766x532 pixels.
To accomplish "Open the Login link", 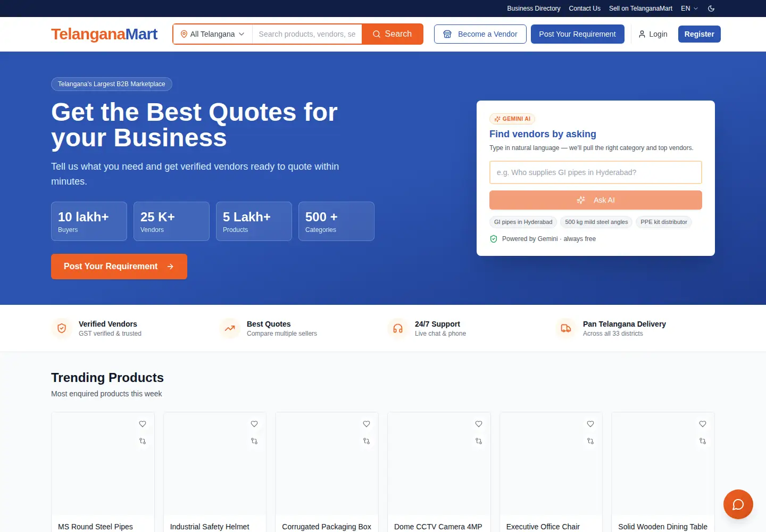I will tap(653, 34).
